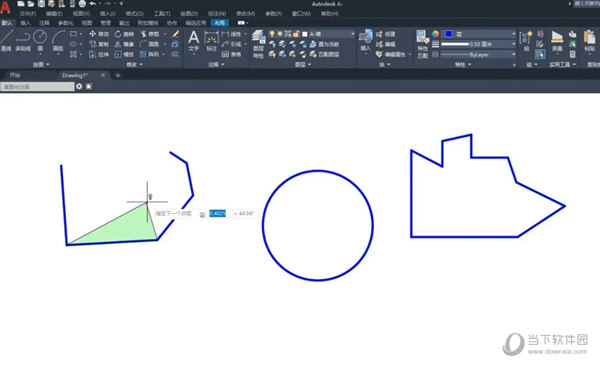Toggle group selection highlighted icon in Groups panel

[540, 54]
